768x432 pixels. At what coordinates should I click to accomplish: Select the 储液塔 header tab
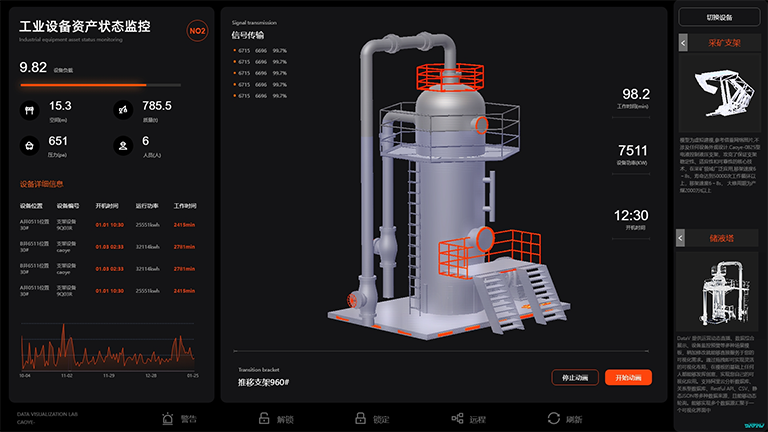coord(722,238)
